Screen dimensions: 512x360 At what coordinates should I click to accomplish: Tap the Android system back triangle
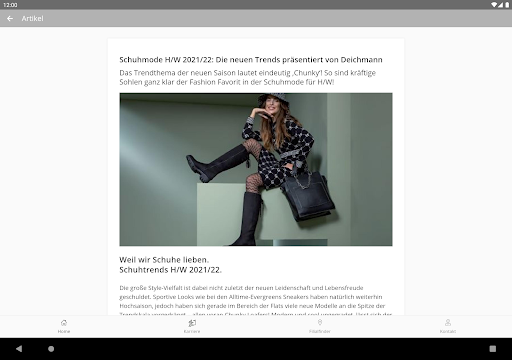[x=19, y=349]
